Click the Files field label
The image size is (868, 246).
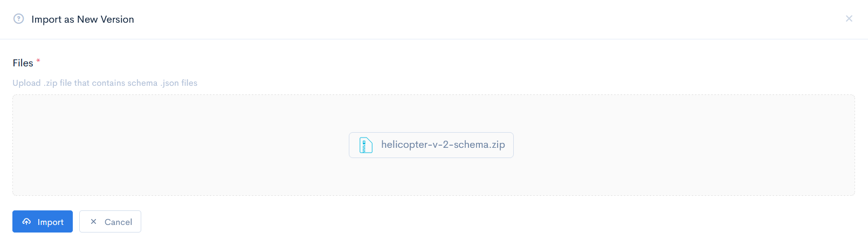pos(23,63)
